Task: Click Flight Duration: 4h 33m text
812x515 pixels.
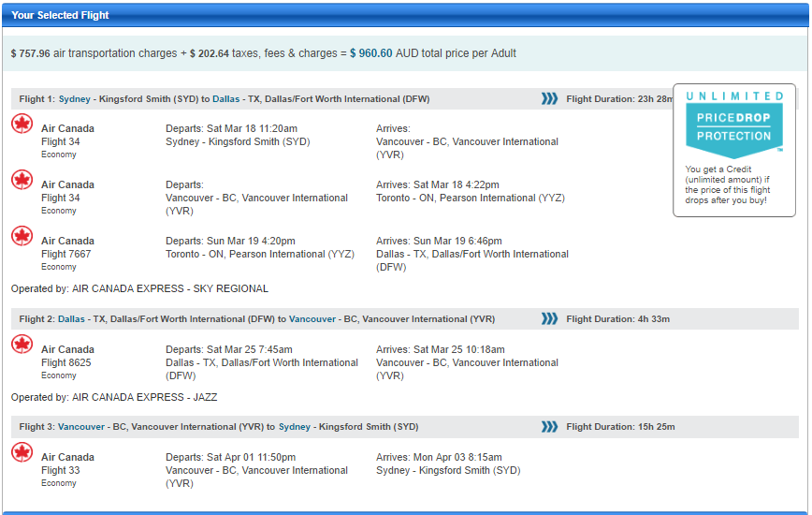Action: pyautogui.click(x=617, y=319)
